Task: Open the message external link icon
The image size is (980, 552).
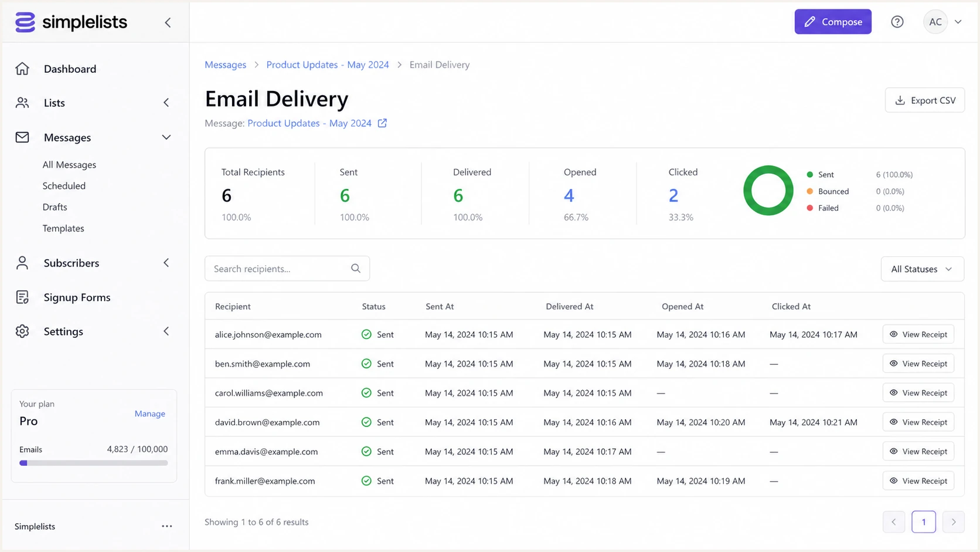Action: (382, 123)
